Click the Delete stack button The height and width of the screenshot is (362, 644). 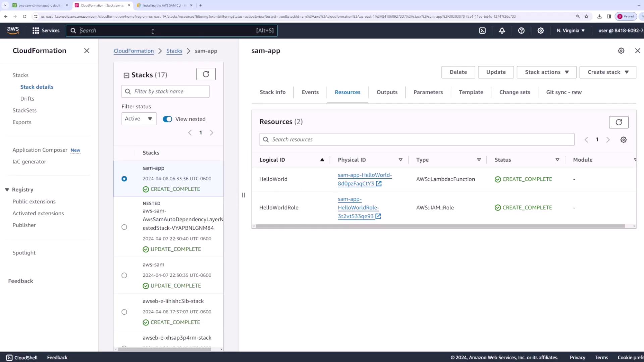[458, 72]
